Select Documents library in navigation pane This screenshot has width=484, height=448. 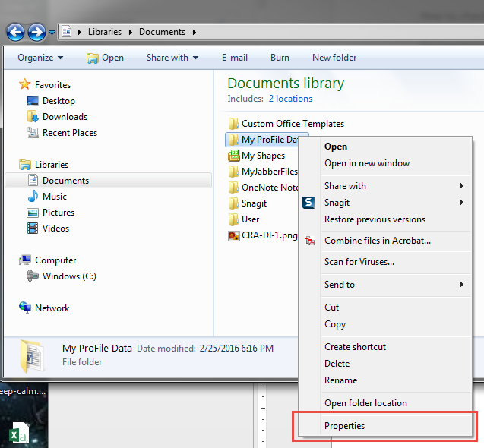pos(109,181)
